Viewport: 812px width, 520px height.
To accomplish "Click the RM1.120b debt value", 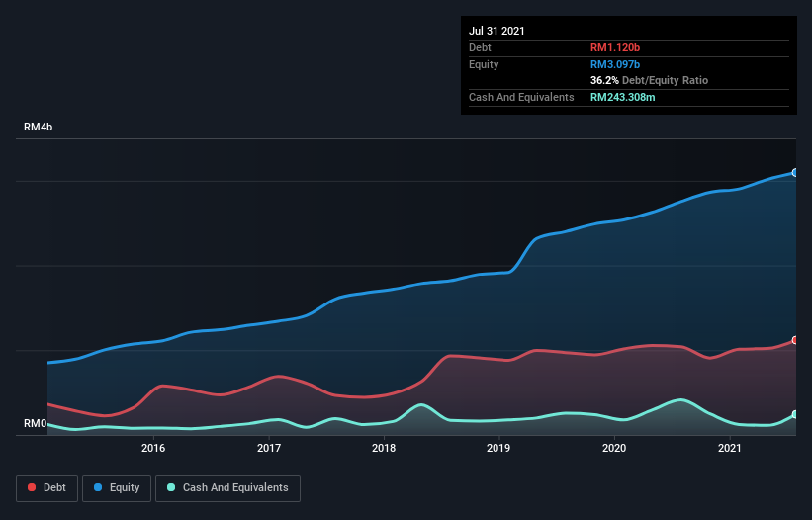I will coord(615,47).
